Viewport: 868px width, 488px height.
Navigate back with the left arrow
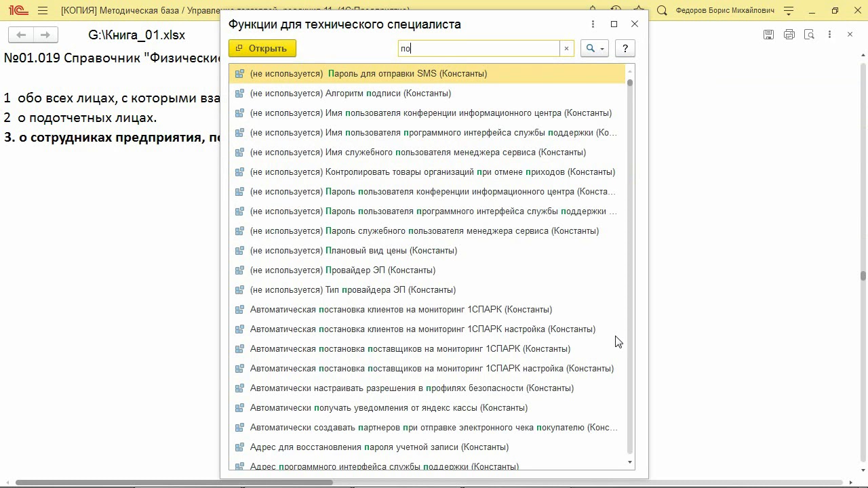coord(21,35)
